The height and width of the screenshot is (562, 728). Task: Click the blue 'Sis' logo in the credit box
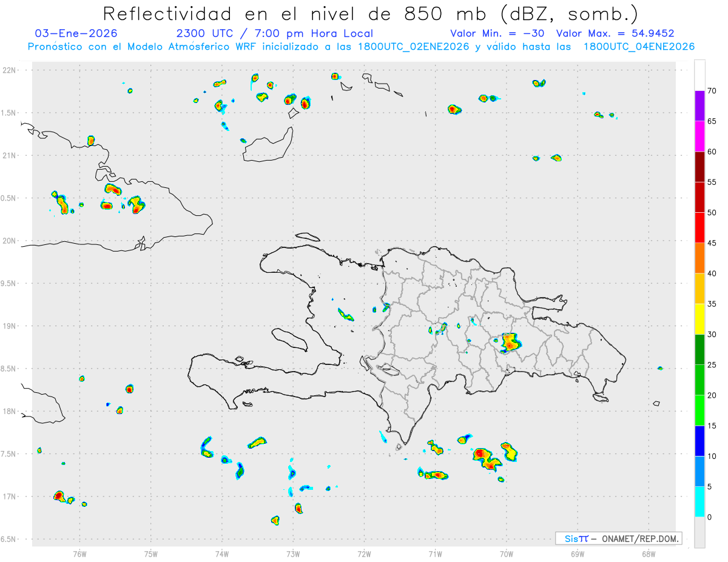(571, 538)
